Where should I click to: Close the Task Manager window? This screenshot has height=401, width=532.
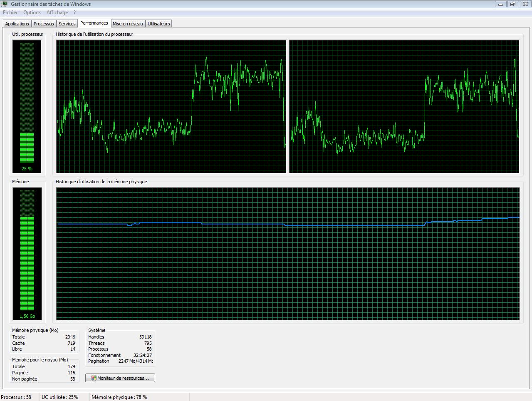[x=525, y=4]
